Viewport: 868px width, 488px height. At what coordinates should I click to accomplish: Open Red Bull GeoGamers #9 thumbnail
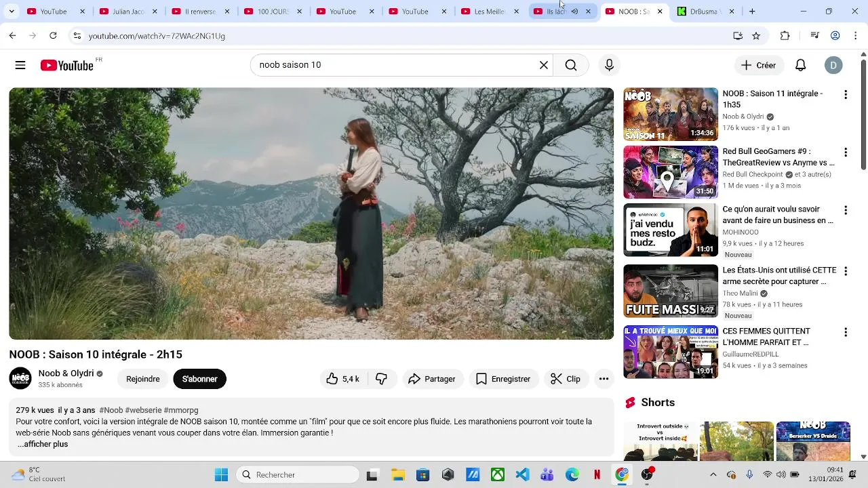point(671,172)
